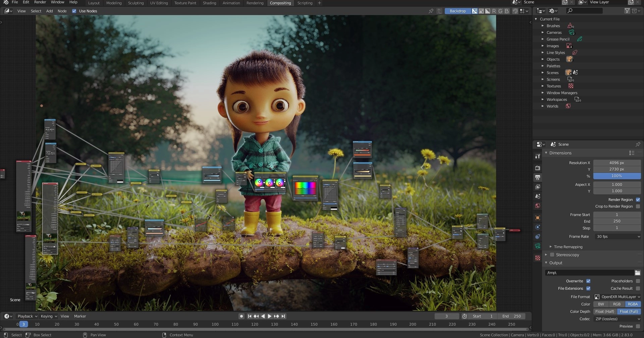This screenshot has width=644, height=338.
Task: Toggle the Backdrop button
Action: [x=458, y=11]
